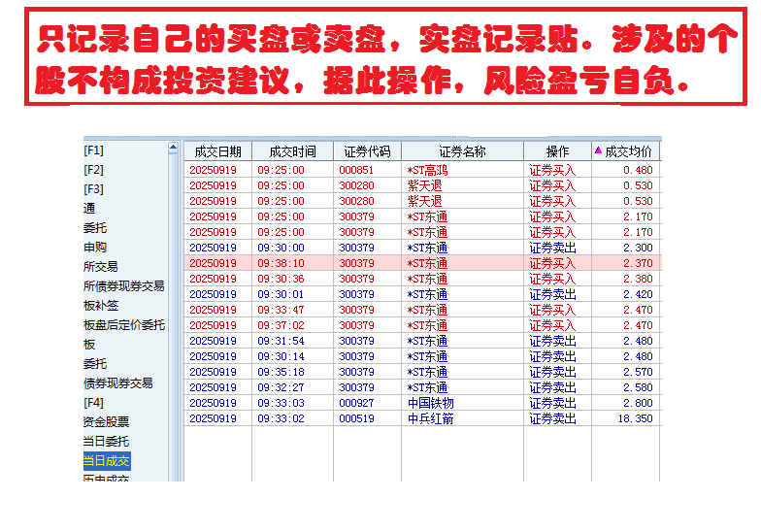The image size is (761, 532).
Task: Sort by the 成交日期 column header
Action: [217, 151]
